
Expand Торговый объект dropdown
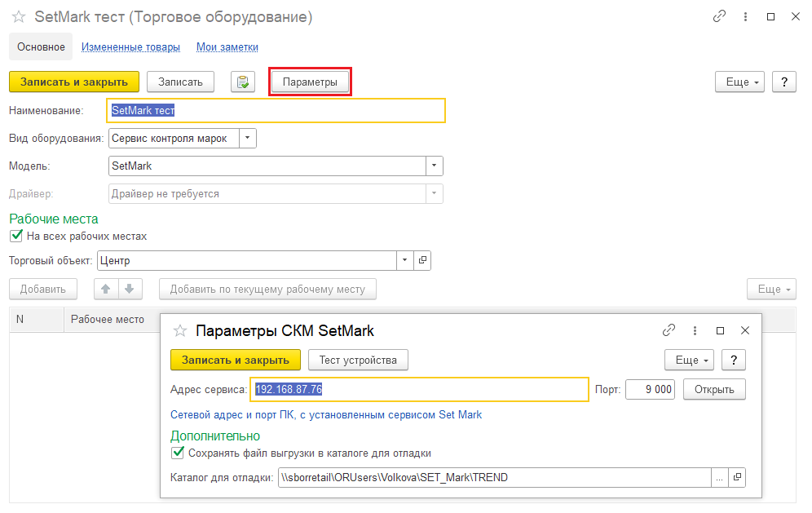point(405,260)
